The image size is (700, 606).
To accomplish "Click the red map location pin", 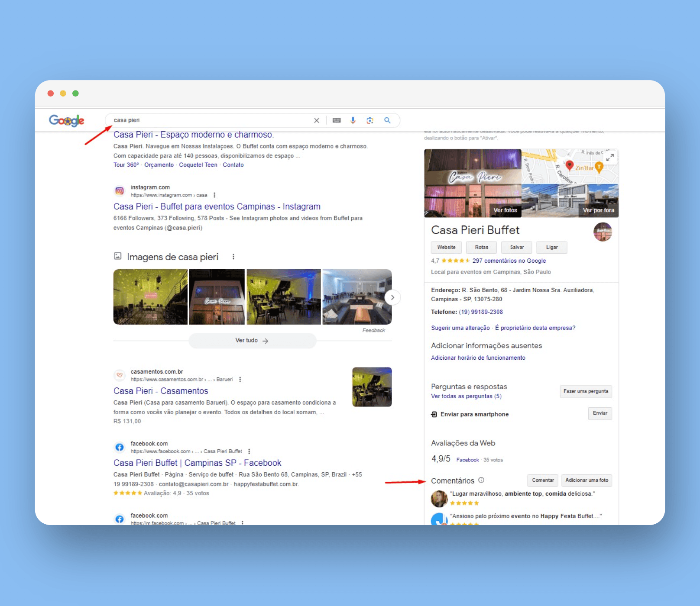I will click(x=570, y=165).
